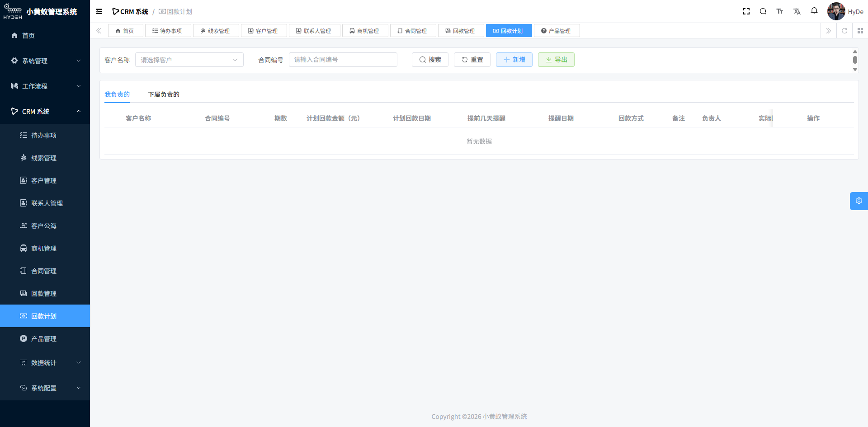Switch to the 回款计划 page tab
868x427 pixels.
[x=509, y=31]
